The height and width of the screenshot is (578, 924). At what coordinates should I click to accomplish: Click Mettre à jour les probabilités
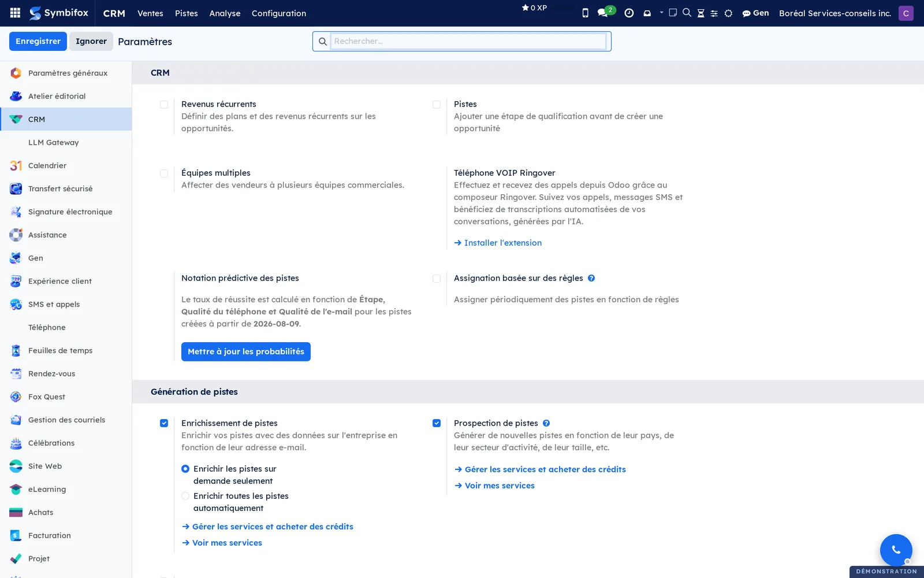tap(246, 351)
